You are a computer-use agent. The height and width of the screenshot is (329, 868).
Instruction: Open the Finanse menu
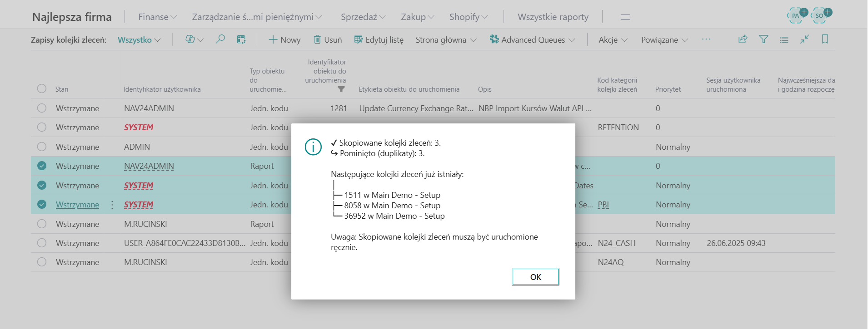point(157,17)
